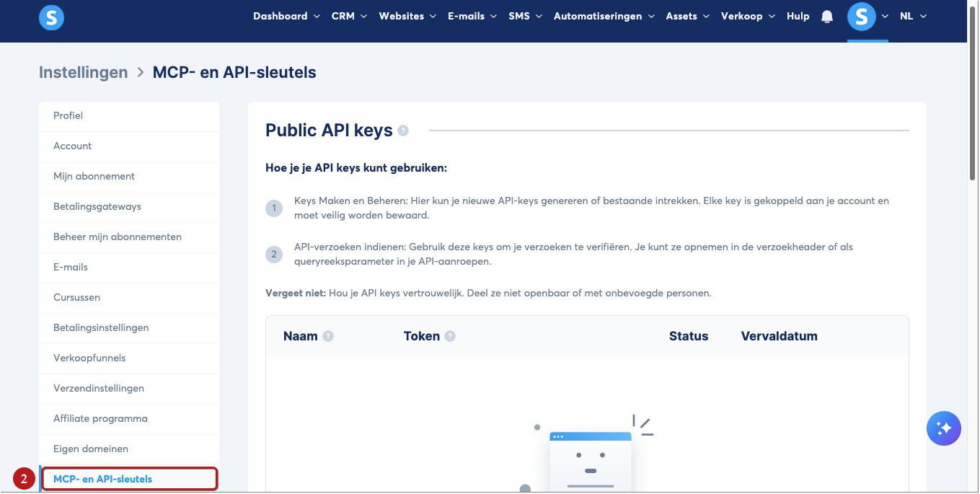The image size is (980, 494).
Task: Open Account settings in the sidebar
Action: pos(129,146)
